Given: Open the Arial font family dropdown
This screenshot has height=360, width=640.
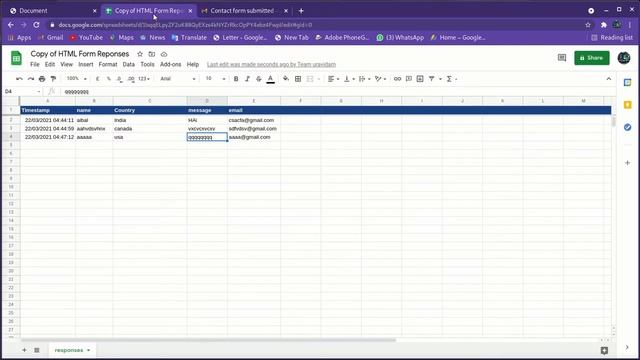Looking at the screenshot, I should click(178, 79).
